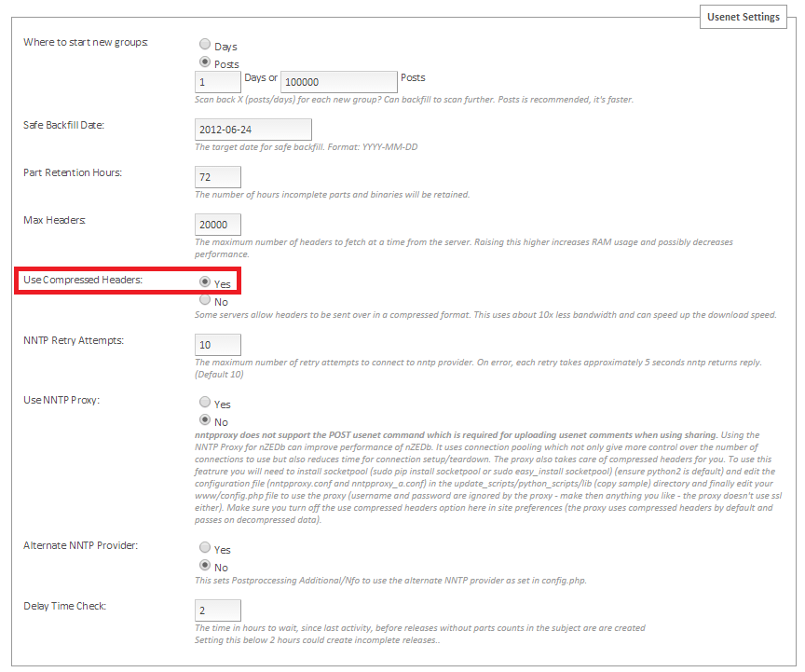The width and height of the screenshot is (805, 672).
Task: Select the Days radio for new groups
Action: pos(205,45)
